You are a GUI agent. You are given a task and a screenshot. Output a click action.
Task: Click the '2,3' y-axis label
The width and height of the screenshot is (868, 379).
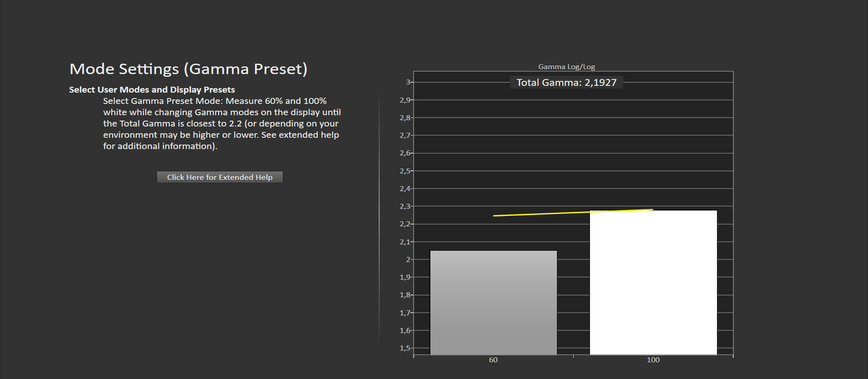[405, 206]
